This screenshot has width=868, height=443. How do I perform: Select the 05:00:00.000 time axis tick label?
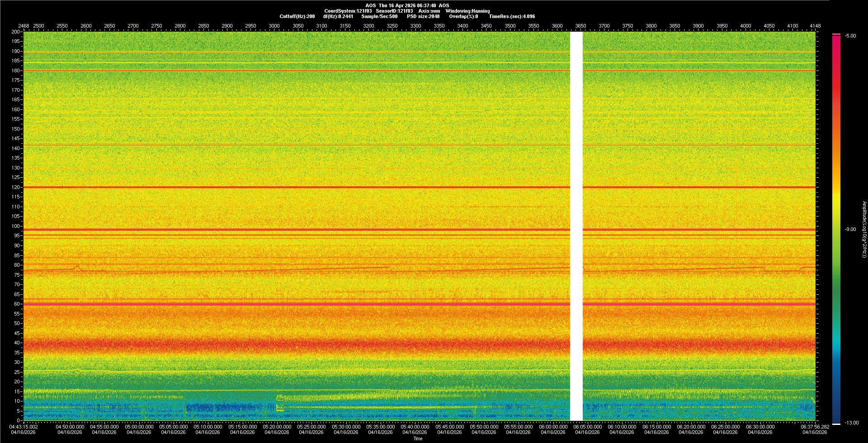[x=139, y=427]
